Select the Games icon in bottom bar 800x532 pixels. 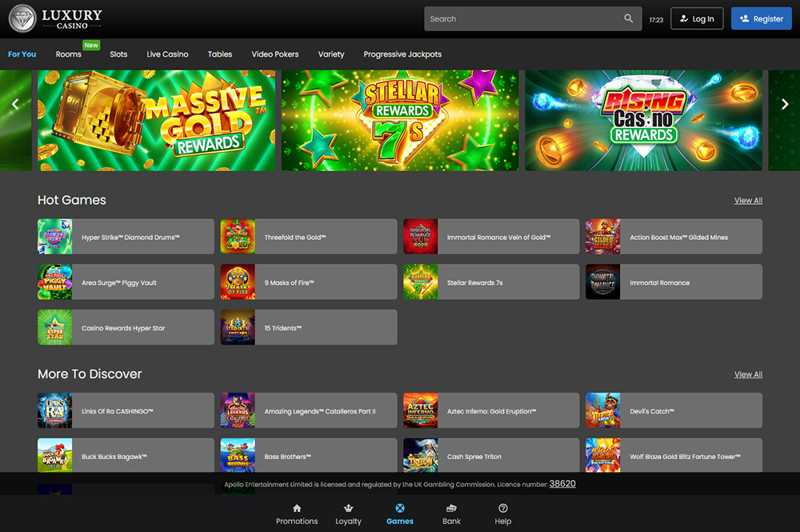[x=400, y=509]
